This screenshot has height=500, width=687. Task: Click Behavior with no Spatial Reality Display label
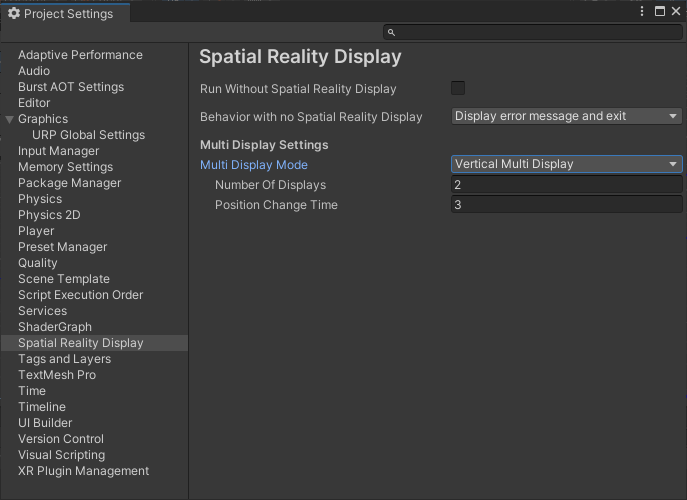(311, 117)
